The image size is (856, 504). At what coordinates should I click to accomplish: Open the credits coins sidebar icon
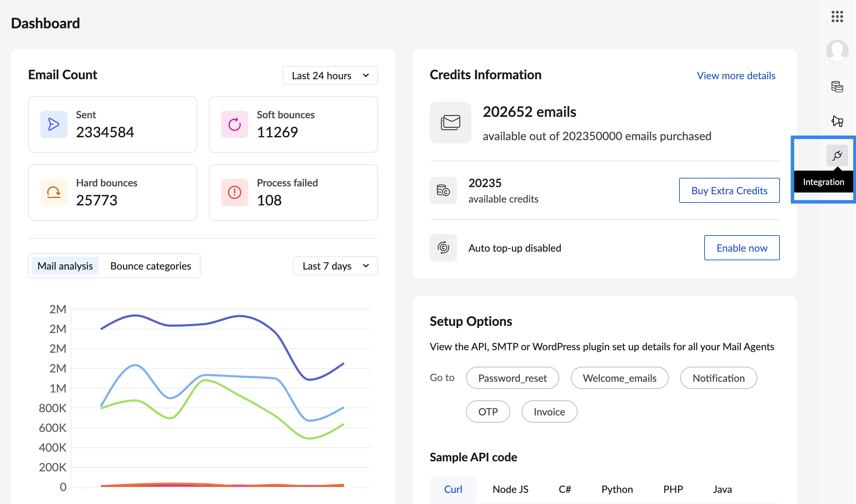[837, 87]
